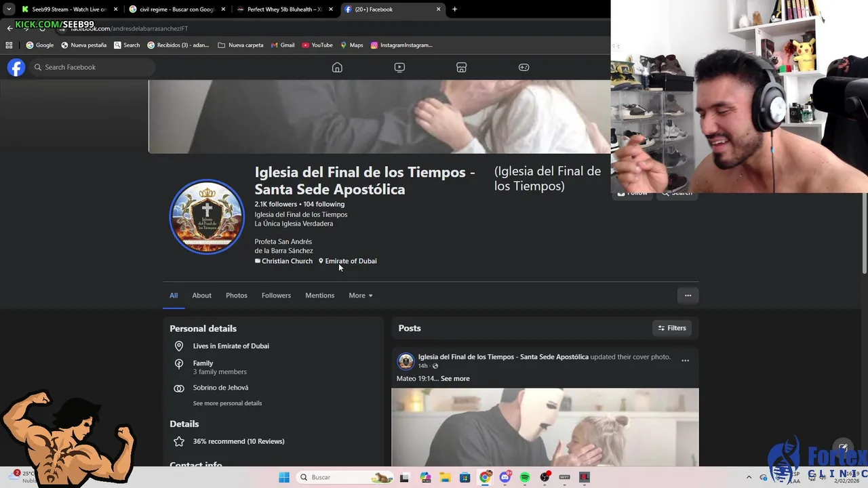Click the 2.1K followers link
Image resolution: width=868 pixels, height=488 pixels.
(276, 204)
